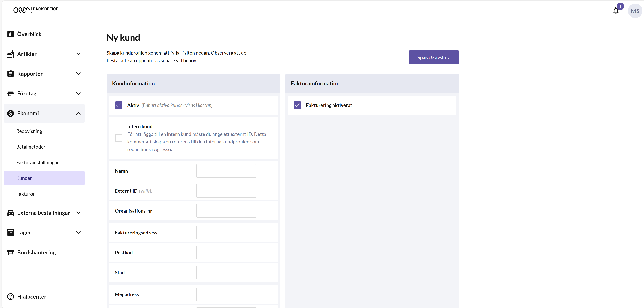Viewport: 644px width, 308px height.
Task: Click the Spara & avsluta button
Action: point(434,57)
